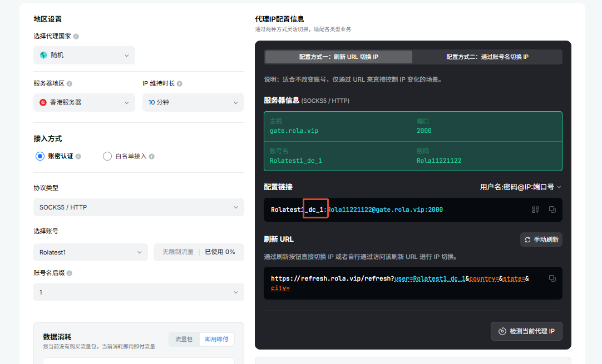602x364 pixels.
Task: Open the SOCKS5 / HTTP protocol dropdown
Action: pyautogui.click(x=139, y=207)
